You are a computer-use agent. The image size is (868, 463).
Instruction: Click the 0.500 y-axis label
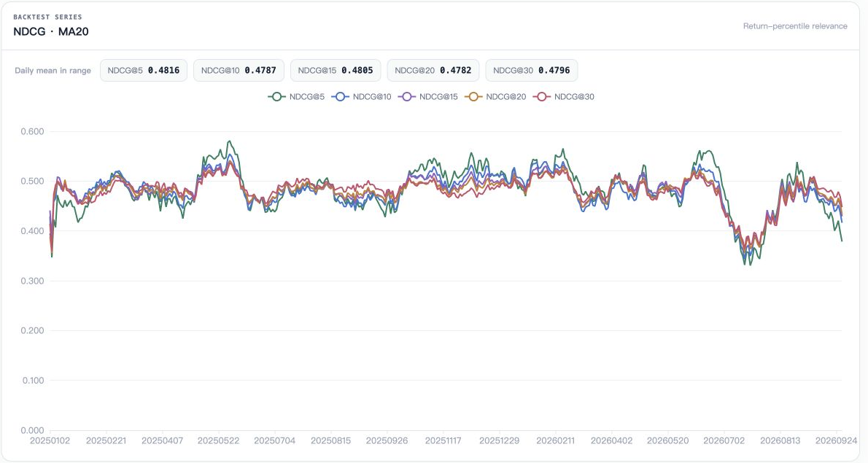pos(32,182)
